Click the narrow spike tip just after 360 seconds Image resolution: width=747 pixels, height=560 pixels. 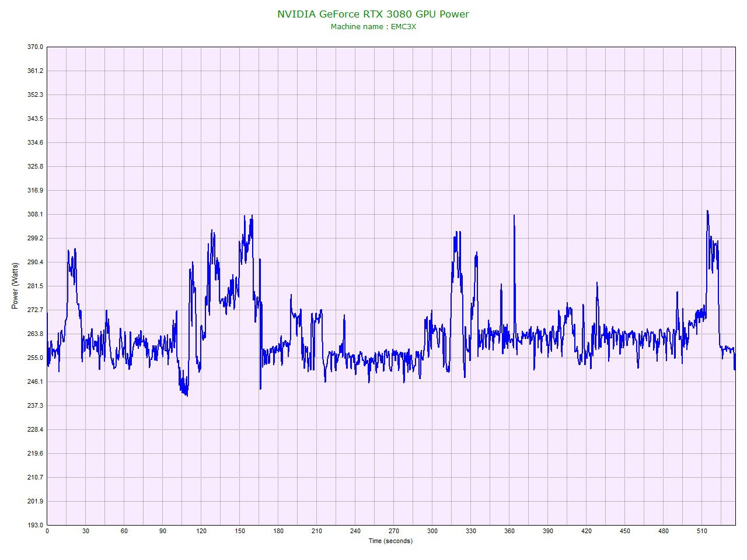[x=514, y=215]
